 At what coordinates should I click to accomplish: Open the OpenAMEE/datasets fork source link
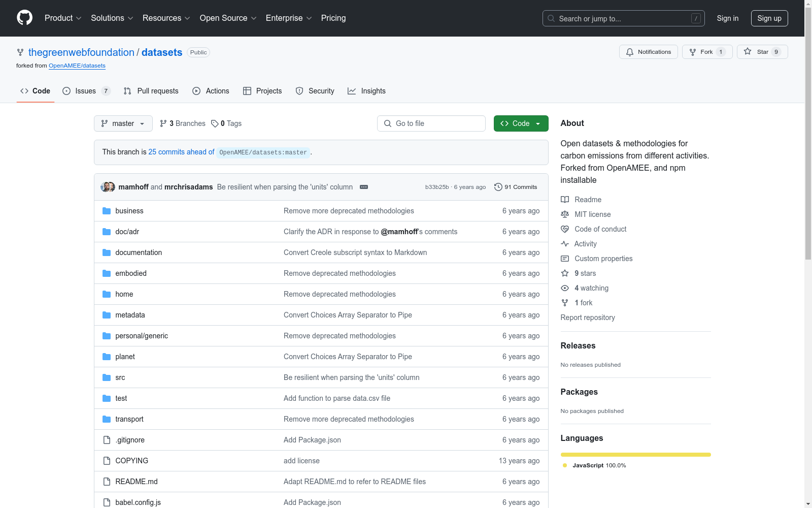(77, 66)
